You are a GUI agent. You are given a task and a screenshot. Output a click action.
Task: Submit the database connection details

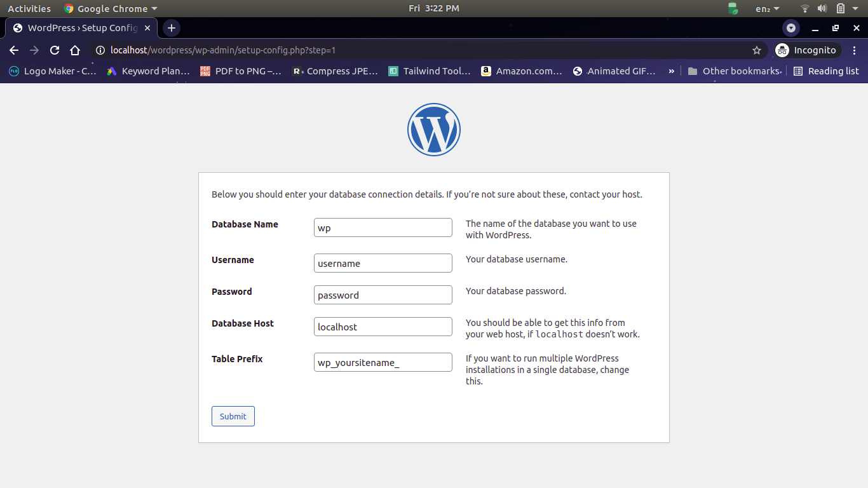pos(233,416)
